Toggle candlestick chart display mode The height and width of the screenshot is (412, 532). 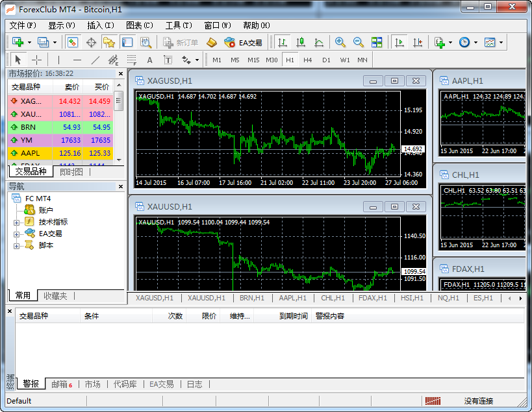301,42
